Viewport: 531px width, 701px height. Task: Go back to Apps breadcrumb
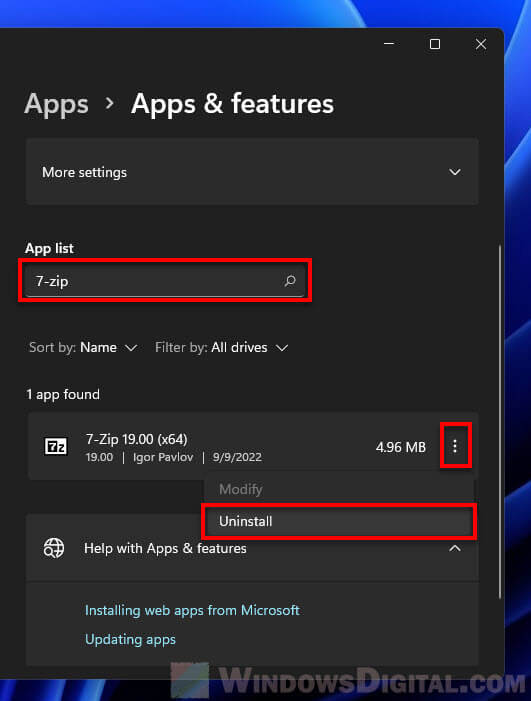(56, 104)
